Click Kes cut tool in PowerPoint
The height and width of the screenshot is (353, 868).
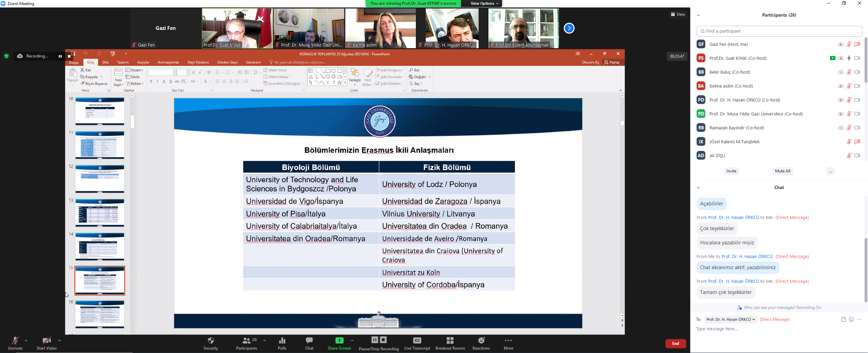[x=85, y=70]
